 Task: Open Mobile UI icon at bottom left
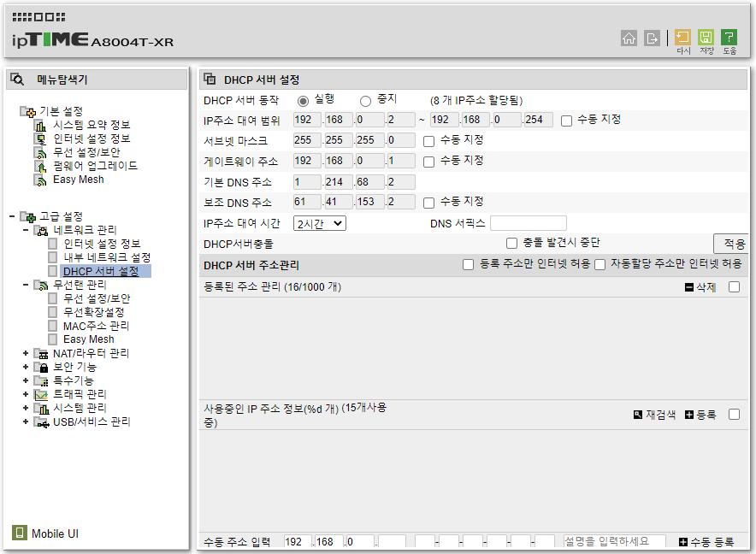(x=20, y=533)
